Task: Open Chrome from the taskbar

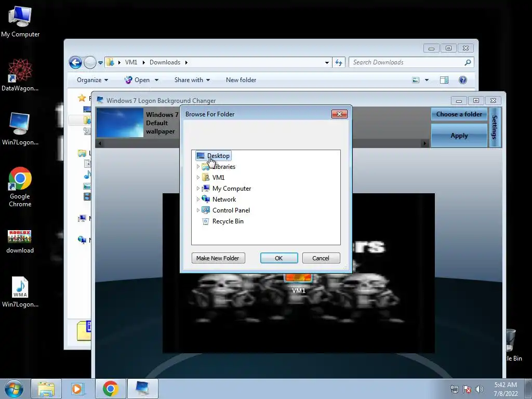Action: 110,389
